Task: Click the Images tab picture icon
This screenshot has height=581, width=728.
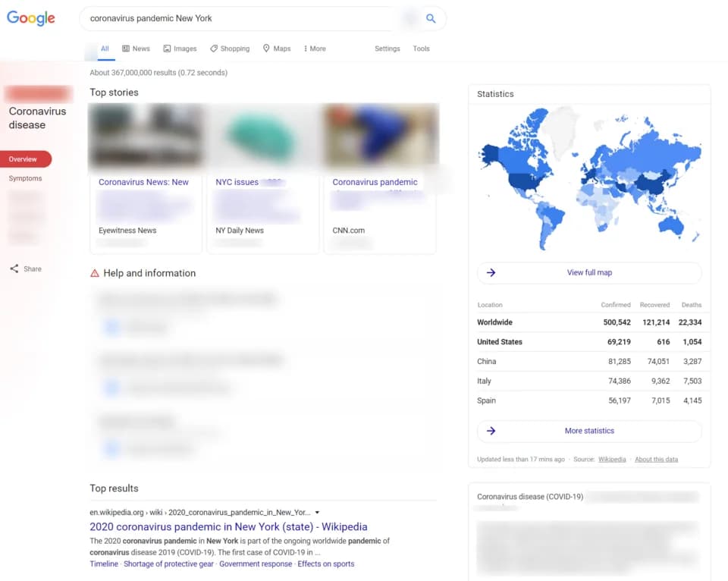Action: [x=167, y=49]
